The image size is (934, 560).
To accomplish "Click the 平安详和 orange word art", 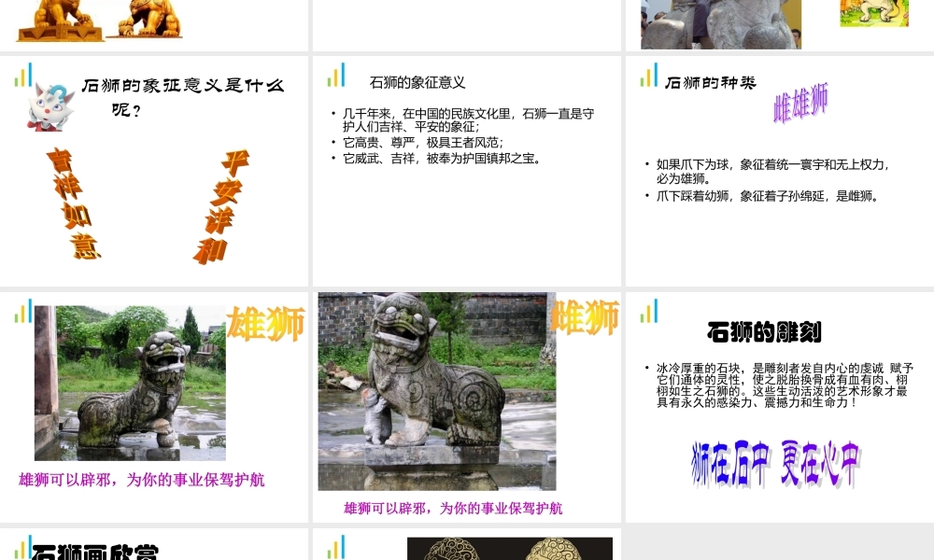I will (x=221, y=207).
